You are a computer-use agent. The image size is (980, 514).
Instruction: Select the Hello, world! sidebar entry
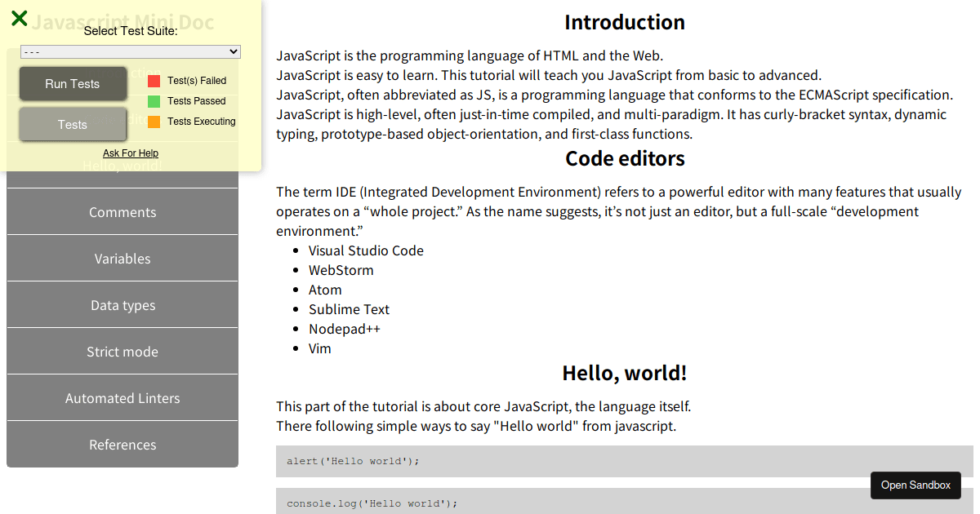click(122, 165)
